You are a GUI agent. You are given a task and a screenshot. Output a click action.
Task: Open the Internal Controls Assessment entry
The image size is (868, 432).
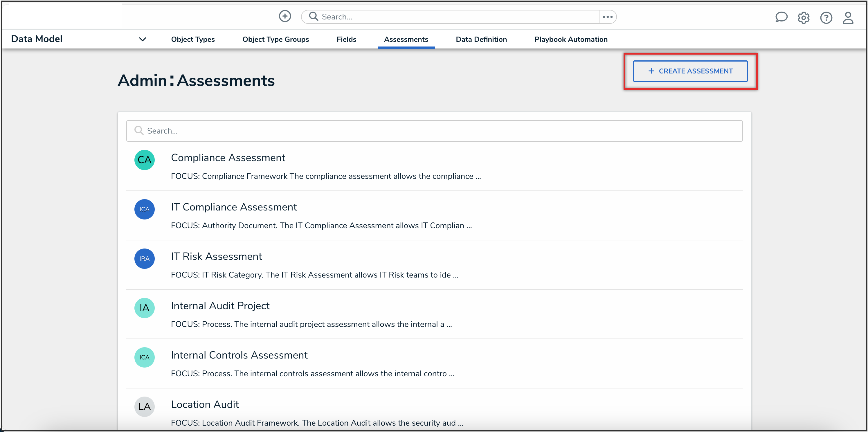click(239, 354)
